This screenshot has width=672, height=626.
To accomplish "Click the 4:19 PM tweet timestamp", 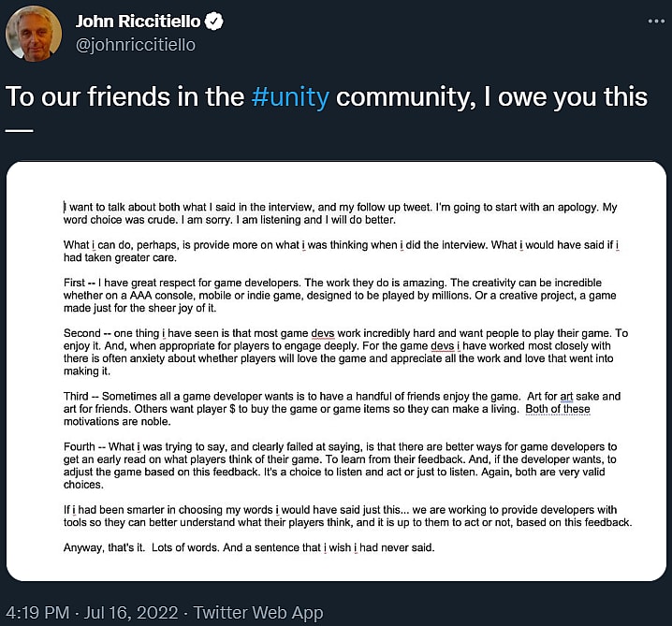I will tap(38, 613).
